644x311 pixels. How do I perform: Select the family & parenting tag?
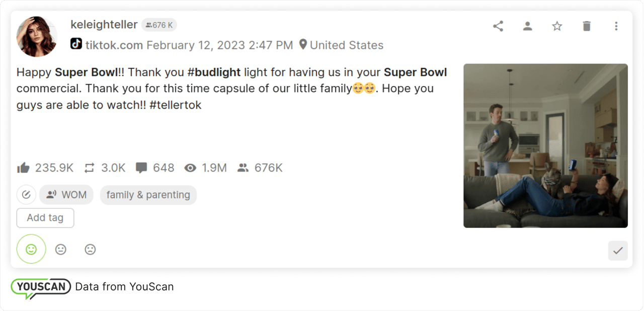148,195
